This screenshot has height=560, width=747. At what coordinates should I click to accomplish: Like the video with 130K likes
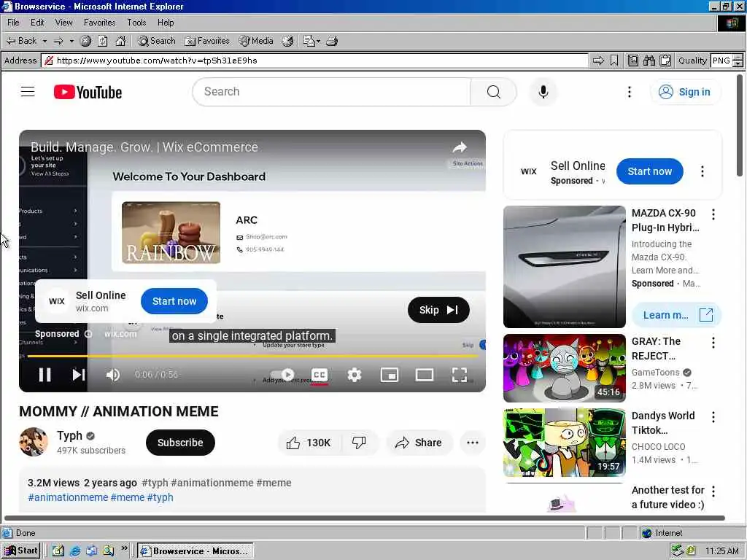click(x=309, y=443)
